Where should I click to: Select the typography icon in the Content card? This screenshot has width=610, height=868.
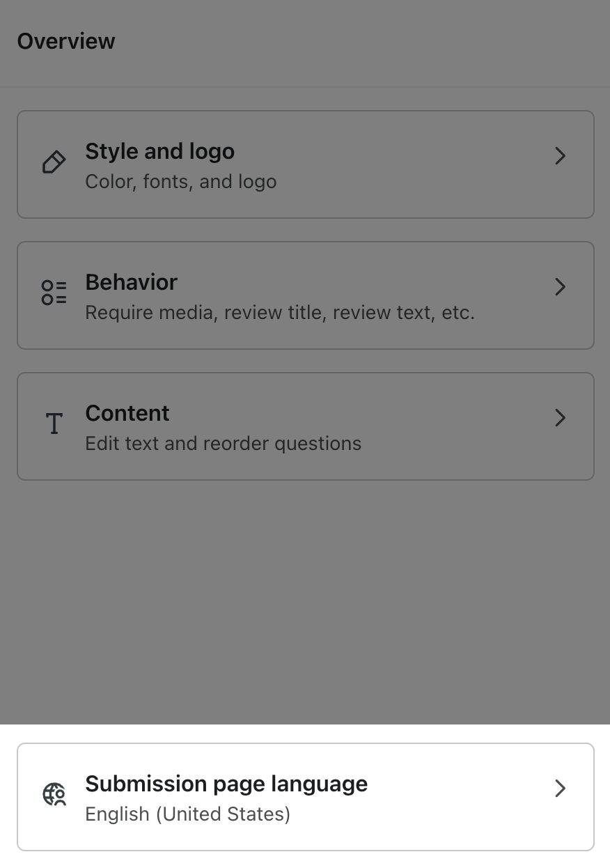pyautogui.click(x=54, y=422)
